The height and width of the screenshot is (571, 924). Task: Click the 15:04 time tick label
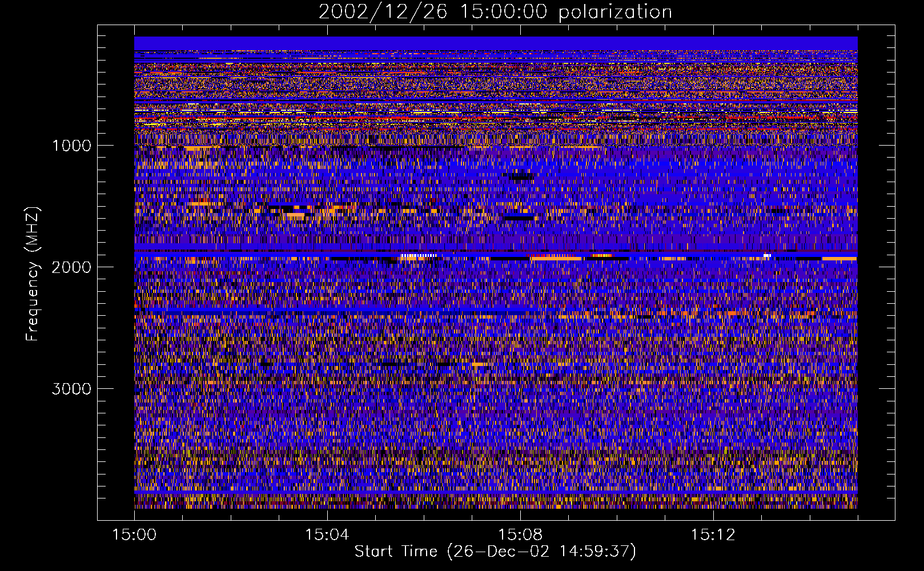(327, 535)
